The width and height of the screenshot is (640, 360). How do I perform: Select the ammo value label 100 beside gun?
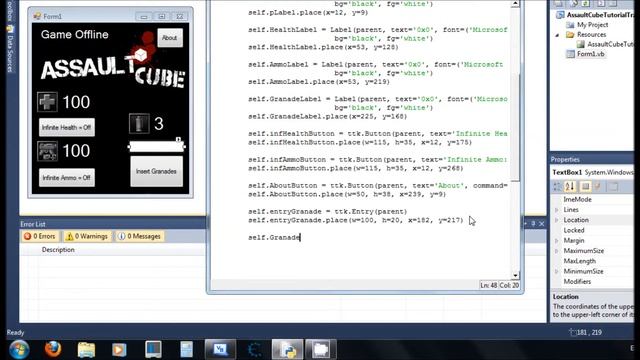pos(76,151)
